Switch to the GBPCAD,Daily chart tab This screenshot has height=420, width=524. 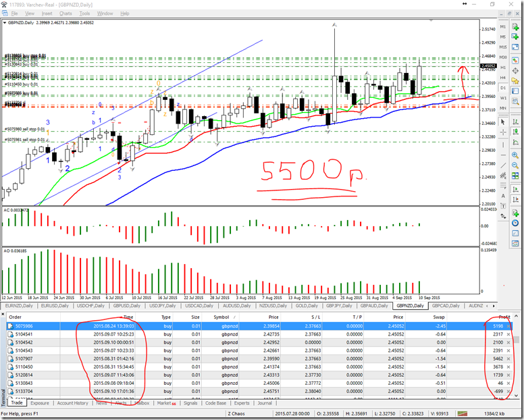click(446, 306)
